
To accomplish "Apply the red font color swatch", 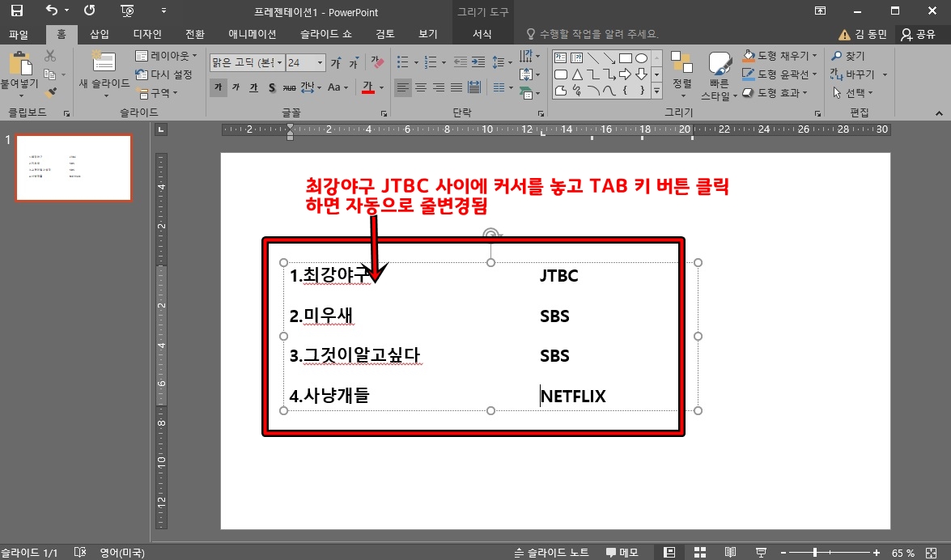I will pyautogui.click(x=368, y=87).
